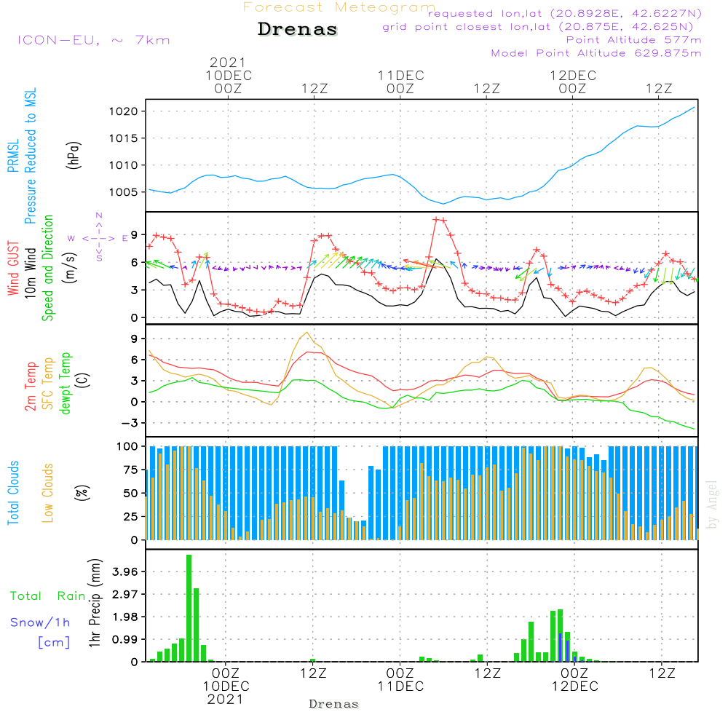Click the "grid point closest lon,lat" line
728x728 pixels.
(x=538, y=27)
